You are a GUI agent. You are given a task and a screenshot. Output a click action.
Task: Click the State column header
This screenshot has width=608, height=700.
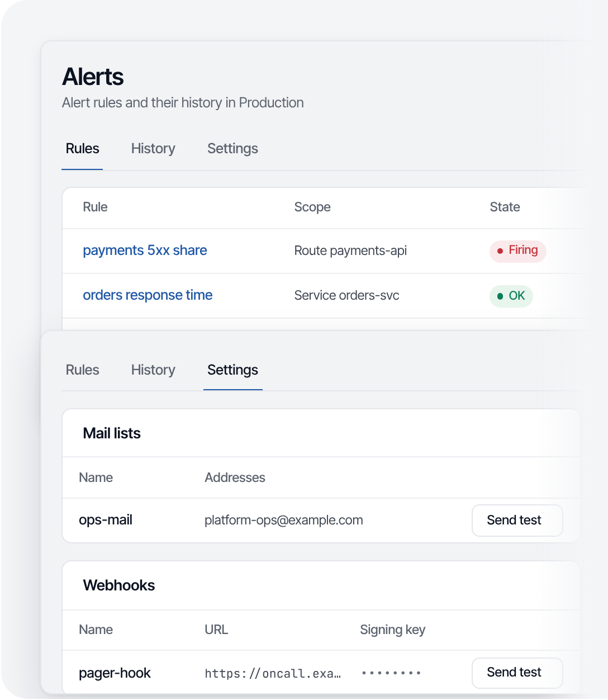tap(505, 207)
